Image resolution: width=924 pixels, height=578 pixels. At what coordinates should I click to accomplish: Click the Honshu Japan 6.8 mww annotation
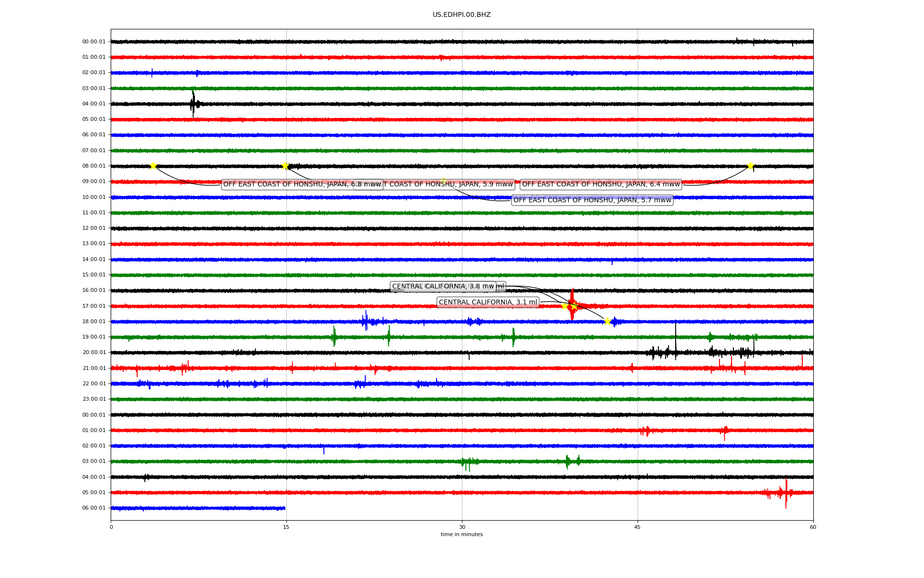pyautogui.click(x=289, y=184)
